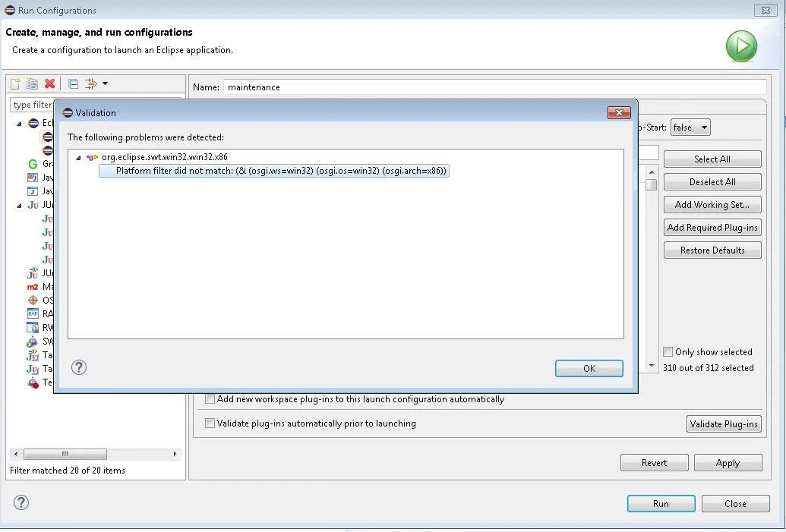Image resolution: width=786 pixels, height=532 pixels.
Task: Select the SWTBot Test robot icon
Action: (32, 342)
